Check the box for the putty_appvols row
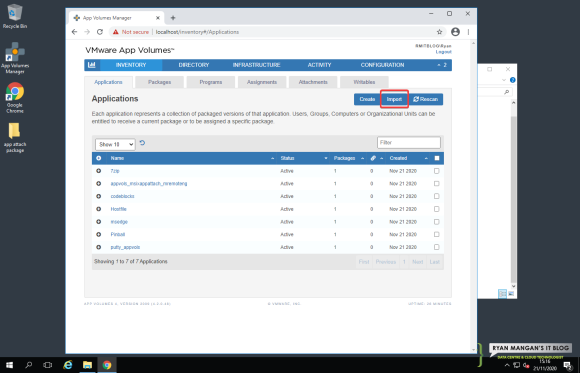 point(437,247)
